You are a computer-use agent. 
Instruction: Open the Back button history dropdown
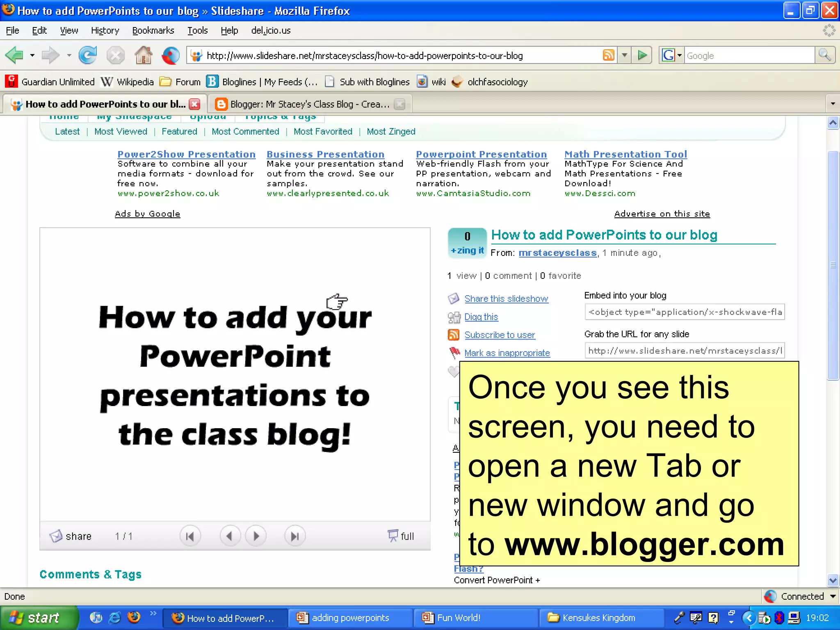(x=32, y=55)
